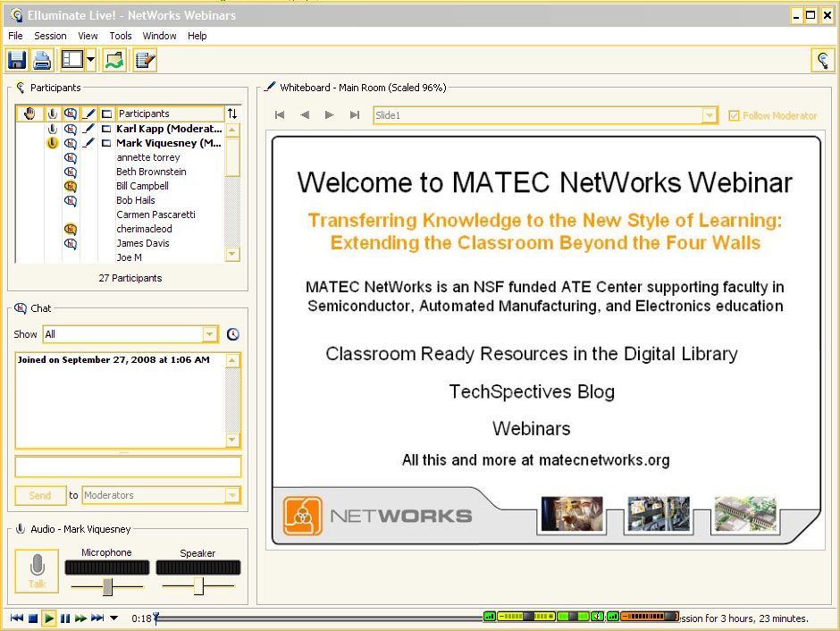The width and height of the screenshot is (840, 631).
Task: Open the notes editor toolbar icon
Action: point(145,60)
